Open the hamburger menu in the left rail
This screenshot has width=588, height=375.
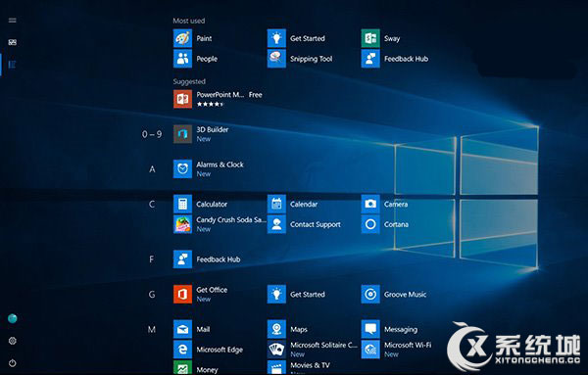click(13, 20)
